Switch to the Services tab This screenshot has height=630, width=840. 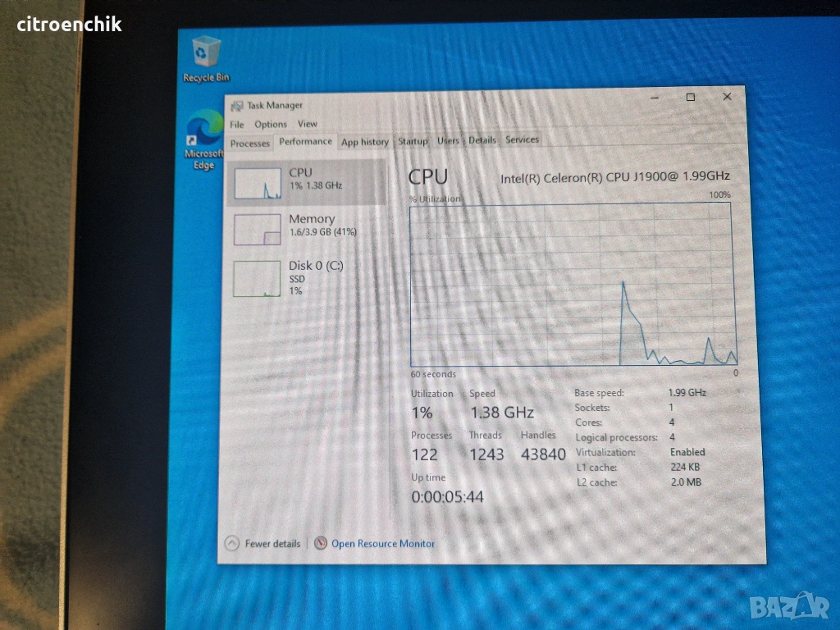pos(522,139)
